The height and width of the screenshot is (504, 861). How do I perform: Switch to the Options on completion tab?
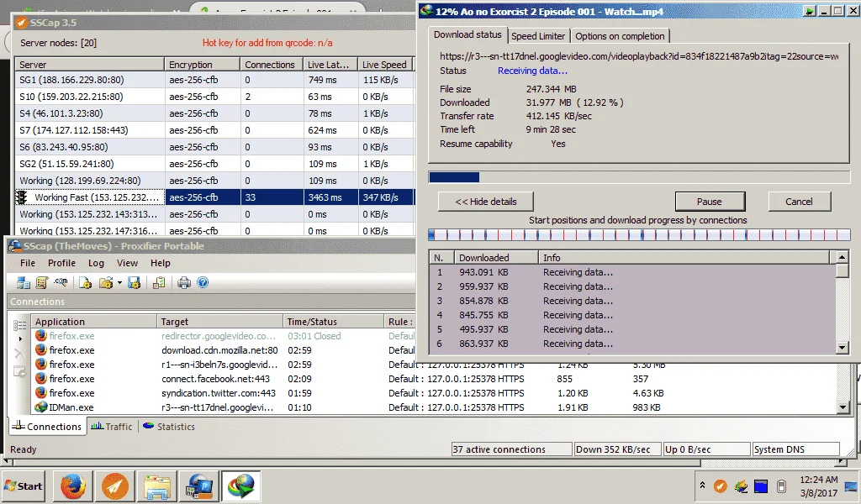(x=620, y=35)
